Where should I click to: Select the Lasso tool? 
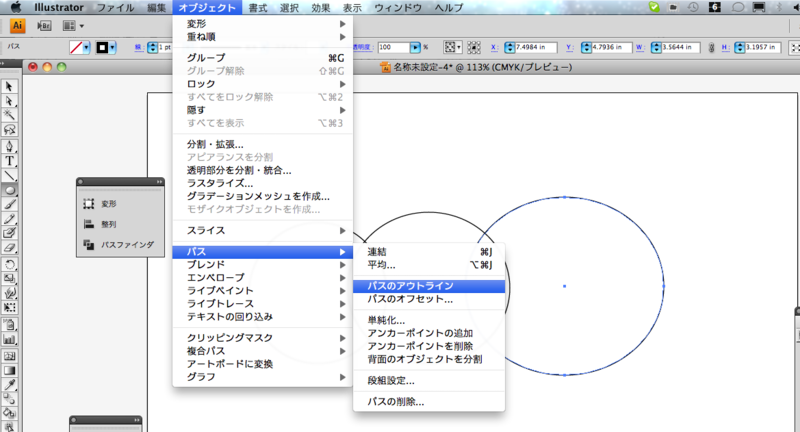(x=9, y=130)
